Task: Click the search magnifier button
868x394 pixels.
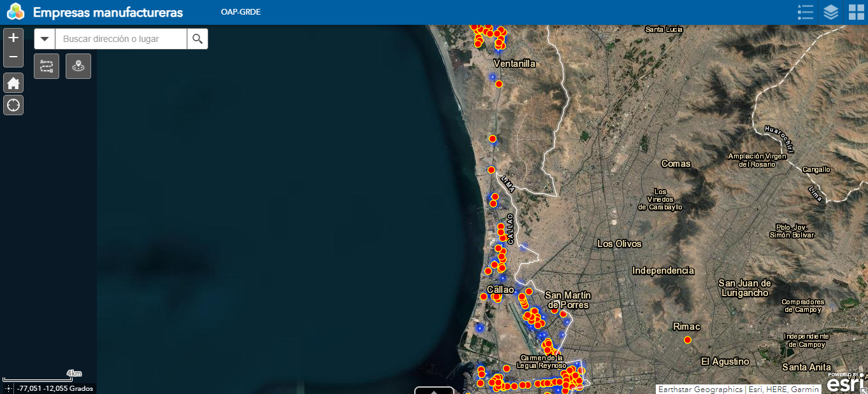Action: [198, 39]
